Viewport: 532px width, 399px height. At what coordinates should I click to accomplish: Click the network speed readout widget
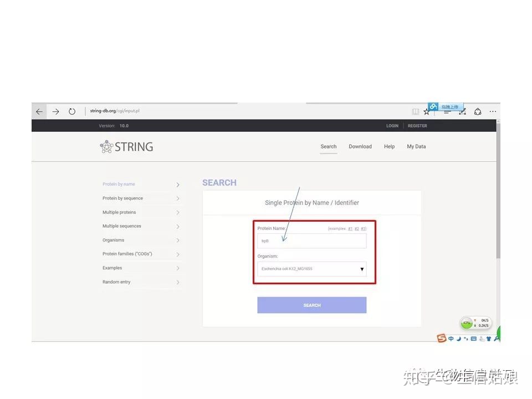coord(482,323)
